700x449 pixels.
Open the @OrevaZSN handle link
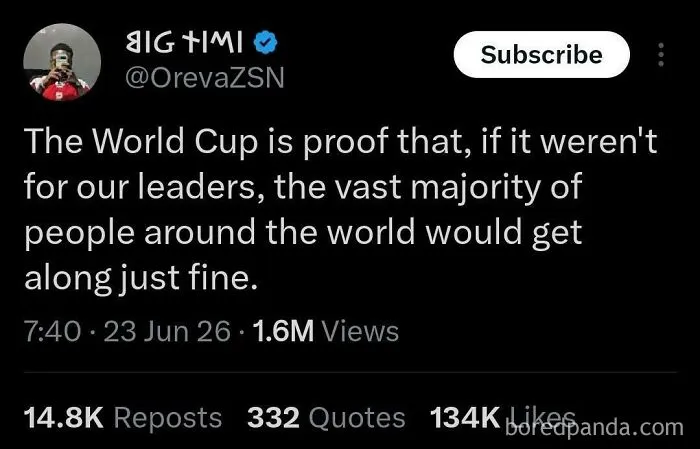click(204, 79)
